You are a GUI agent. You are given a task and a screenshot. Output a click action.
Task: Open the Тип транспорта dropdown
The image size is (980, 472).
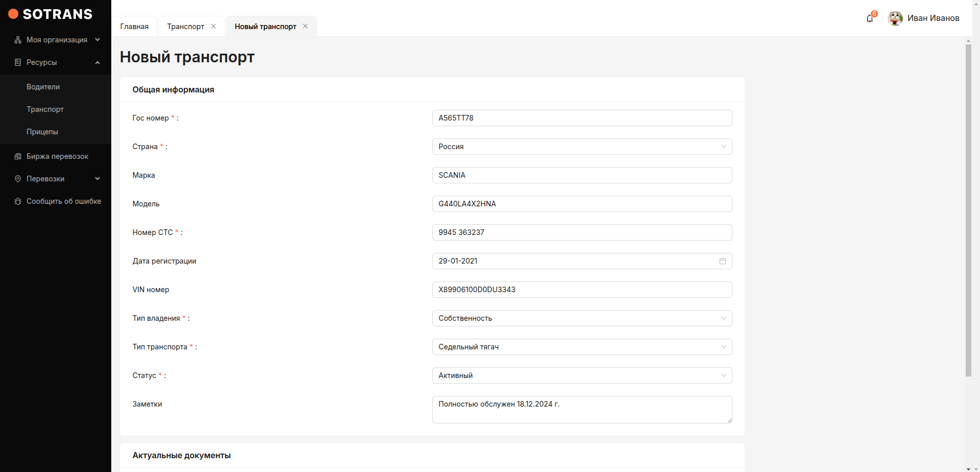(582, 347)
